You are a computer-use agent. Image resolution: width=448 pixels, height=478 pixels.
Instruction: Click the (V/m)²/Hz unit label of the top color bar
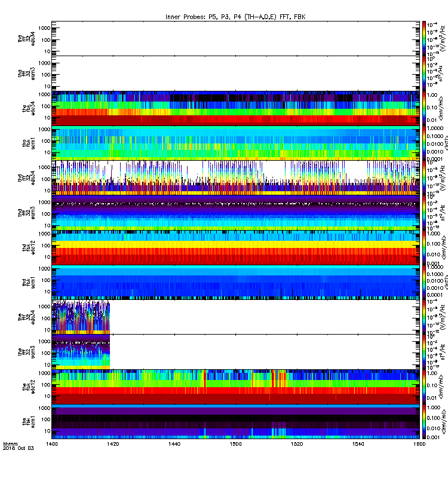point(443,38)
